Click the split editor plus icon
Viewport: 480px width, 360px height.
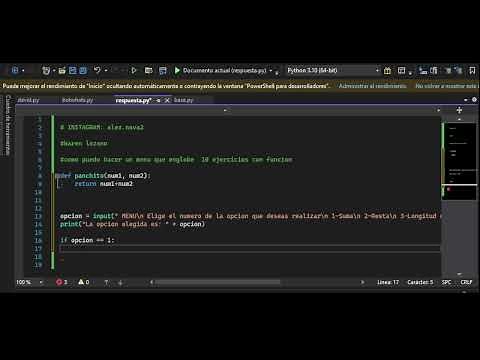point(459,110)
